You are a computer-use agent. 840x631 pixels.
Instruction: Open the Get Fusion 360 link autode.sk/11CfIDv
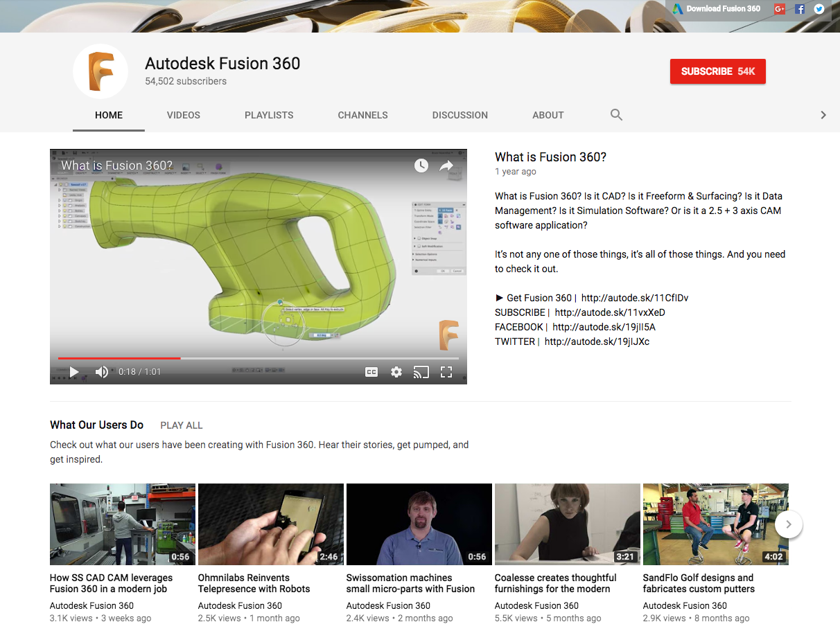(635, 298)
